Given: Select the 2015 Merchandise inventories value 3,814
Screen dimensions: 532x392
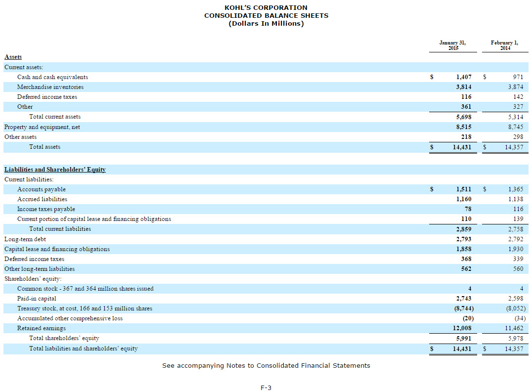Looking at the screenshot, I should coord(463,87).
